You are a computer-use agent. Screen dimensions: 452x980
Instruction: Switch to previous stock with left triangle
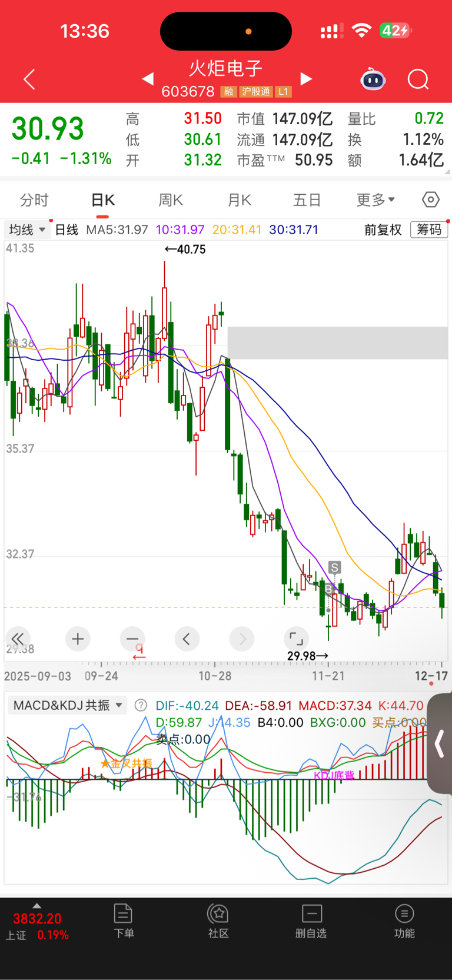(x=148, y=78)
